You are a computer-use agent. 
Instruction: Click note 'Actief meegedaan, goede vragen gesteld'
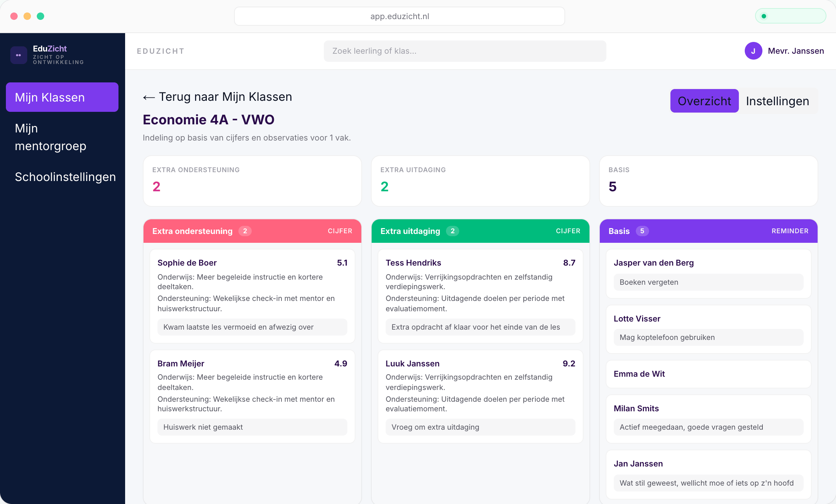click(709, 427)
